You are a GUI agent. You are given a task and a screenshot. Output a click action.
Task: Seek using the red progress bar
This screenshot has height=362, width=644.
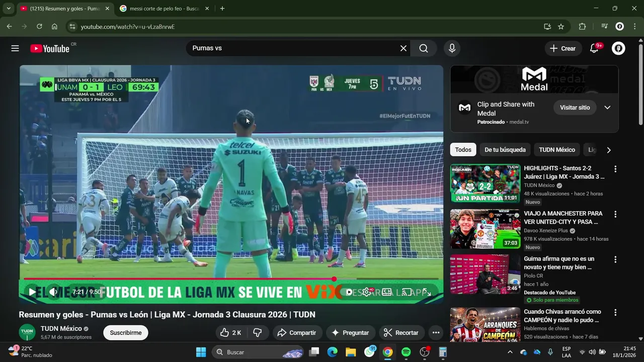tap(231, 279)
